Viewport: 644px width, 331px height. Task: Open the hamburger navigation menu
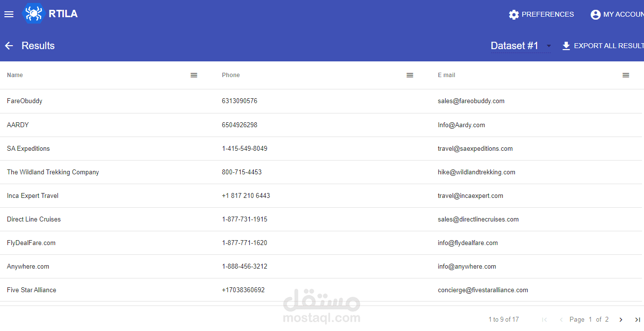pos(9,14)
